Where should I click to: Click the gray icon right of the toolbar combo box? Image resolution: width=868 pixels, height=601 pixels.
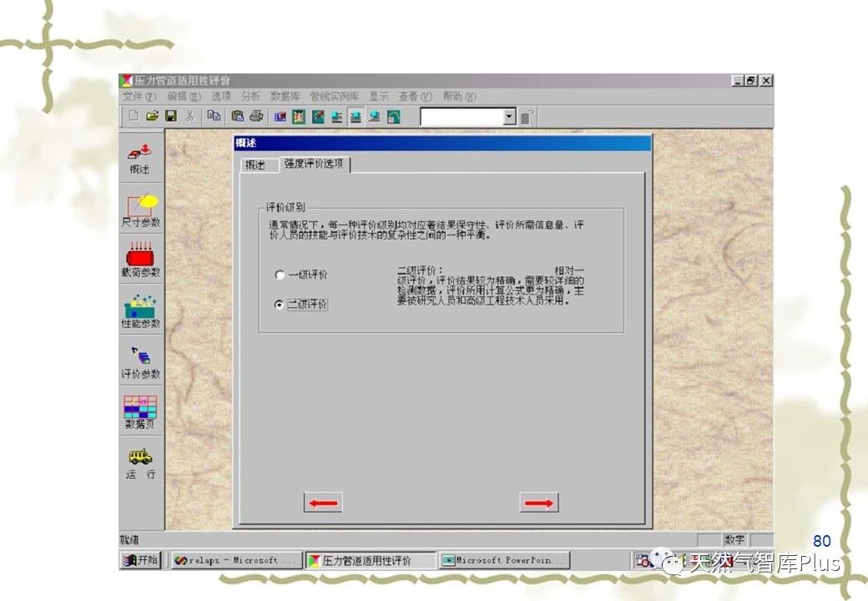click(527, 118)
